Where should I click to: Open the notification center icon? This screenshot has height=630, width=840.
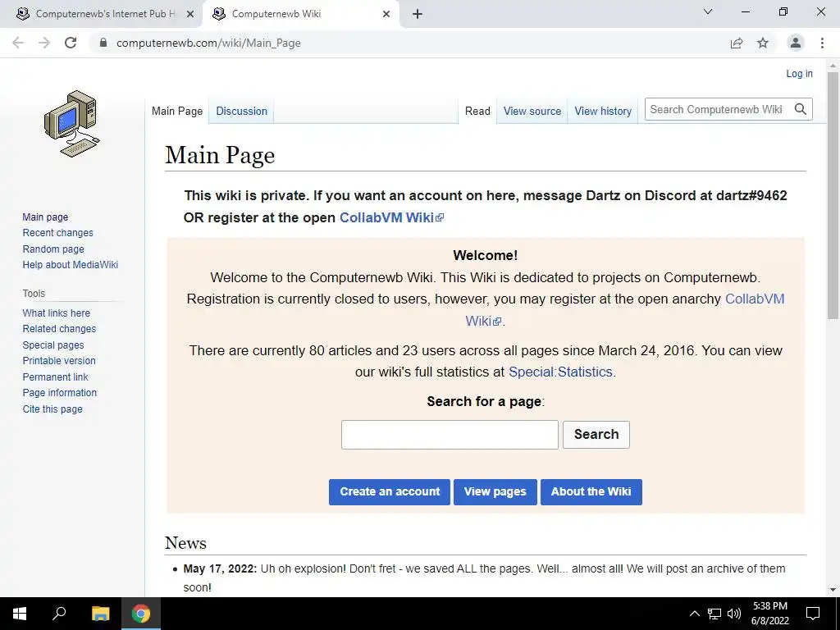tap(813, 614)
